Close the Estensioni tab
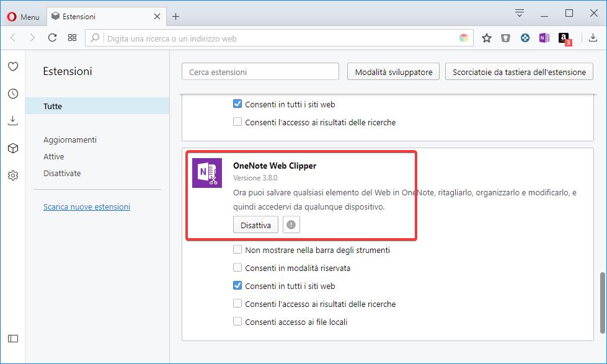Image resolution: width=607 pixels, height=364 pixels. coord(157,17)
